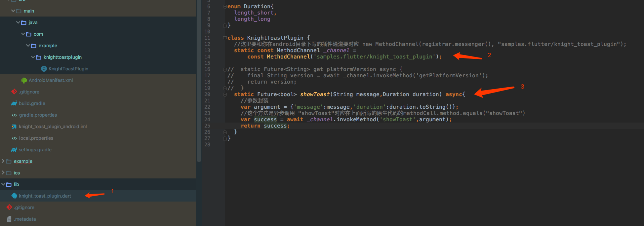Click the 'samples.flutter/knight_toast_plugin' string on line 14
The width and height of the screenshot is (644, 226).
click(x=375, y=57)
